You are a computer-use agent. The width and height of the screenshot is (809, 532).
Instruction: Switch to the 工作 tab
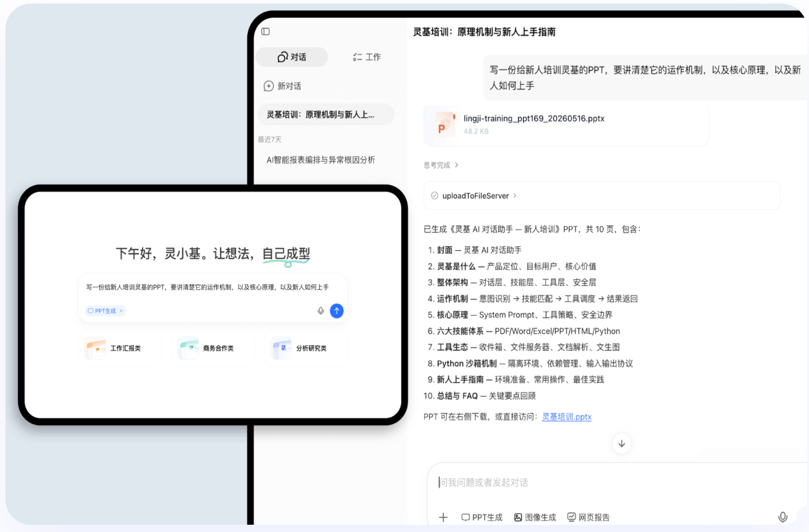(367, 57)
